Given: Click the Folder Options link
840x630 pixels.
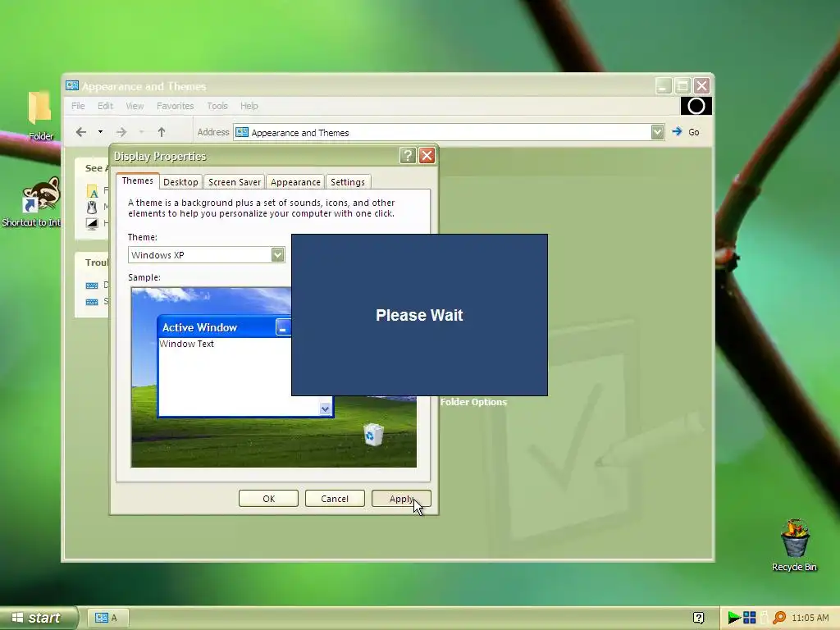Looking at the screenshot, I should click(473, 402).
